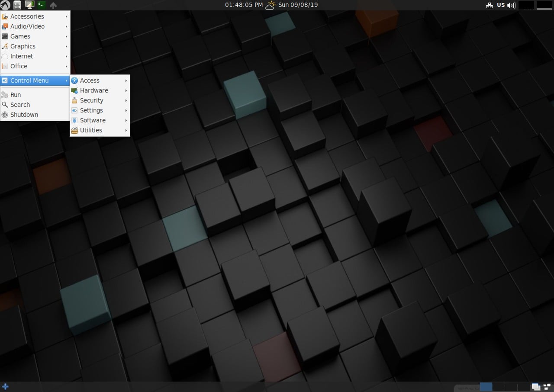Open the file manager from the top panel
Image resolution: width=554 pixels, height=392 pixels.
click(x=17, y=5)
